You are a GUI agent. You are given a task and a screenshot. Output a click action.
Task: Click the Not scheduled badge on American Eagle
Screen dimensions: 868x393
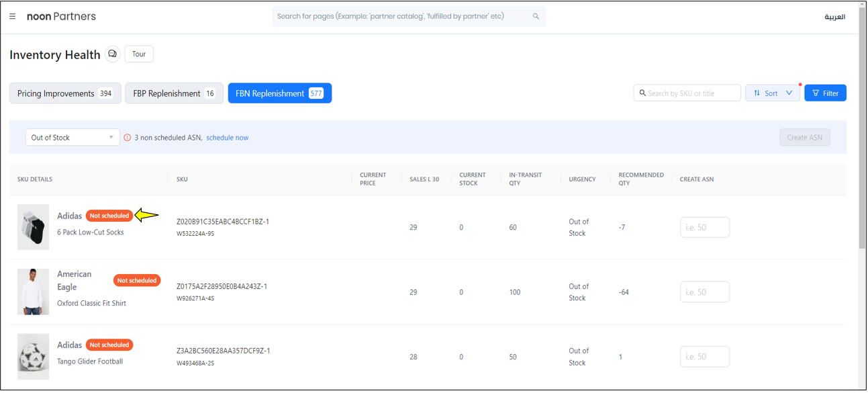(137, 281)
